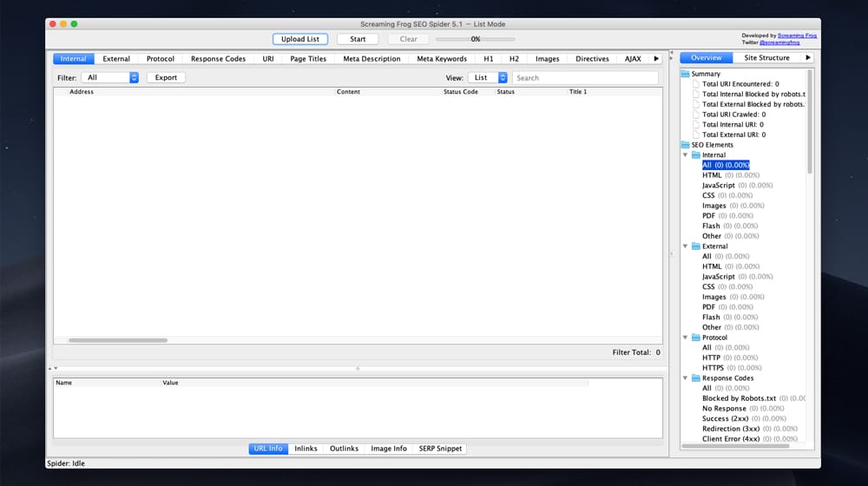Image resolution: width=868 pixels, height=486 pixels.
Task: Switch to the External tab
Action: click(x=116, y=59)
